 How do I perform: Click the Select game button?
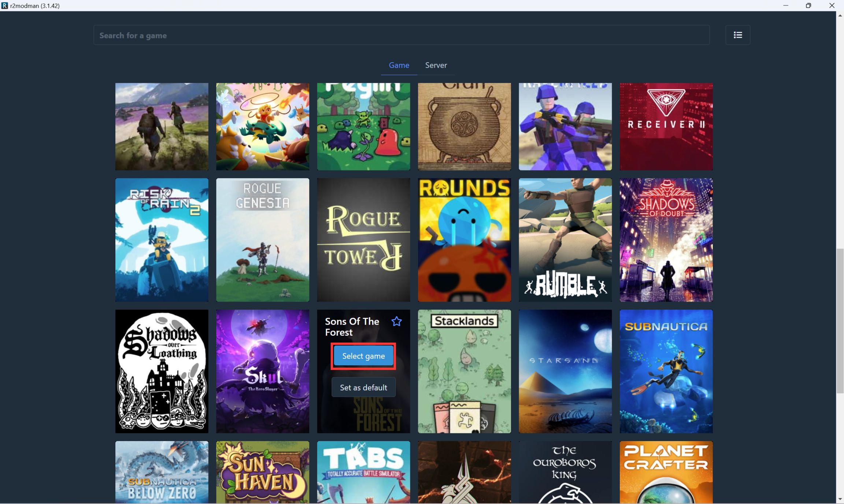[363, 356]
